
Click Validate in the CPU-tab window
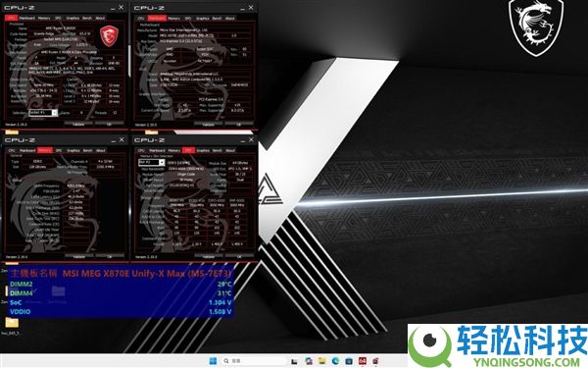tap(78, 124)
